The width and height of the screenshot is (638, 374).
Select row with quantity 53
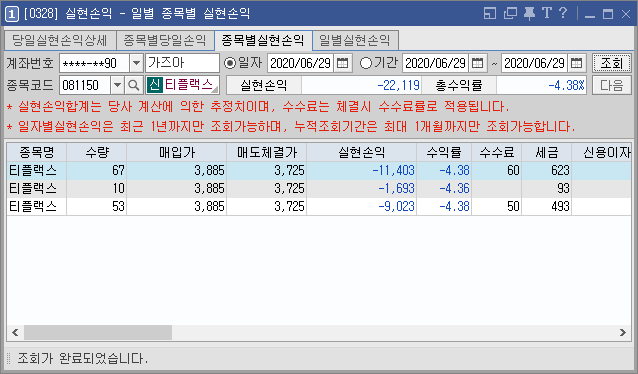click(x=319, y=206)
